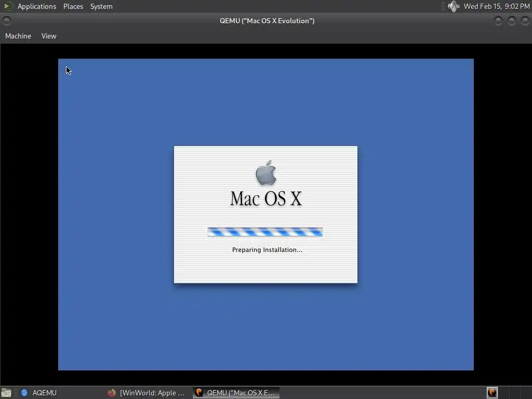The height and width of the screenshot is (399, 532).
Task: Click the Apple logo in installer
Action: [x=265, y=172]
